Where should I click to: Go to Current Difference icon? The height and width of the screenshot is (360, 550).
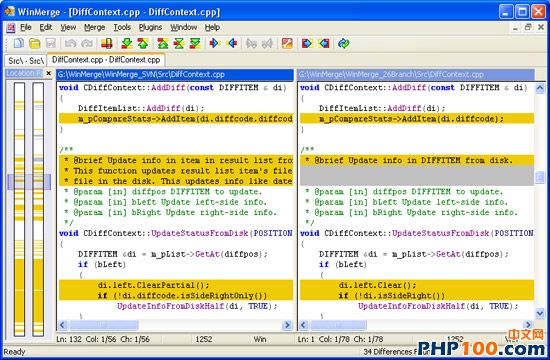(179, 44)
